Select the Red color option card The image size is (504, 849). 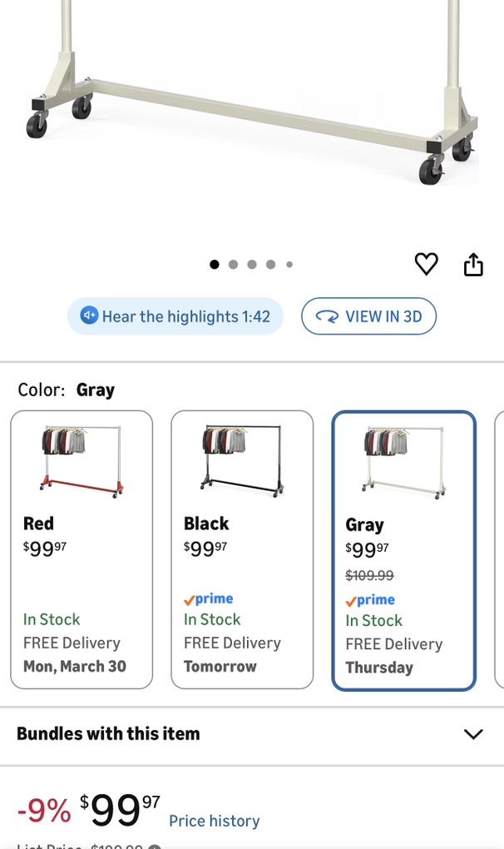(82, 549)
